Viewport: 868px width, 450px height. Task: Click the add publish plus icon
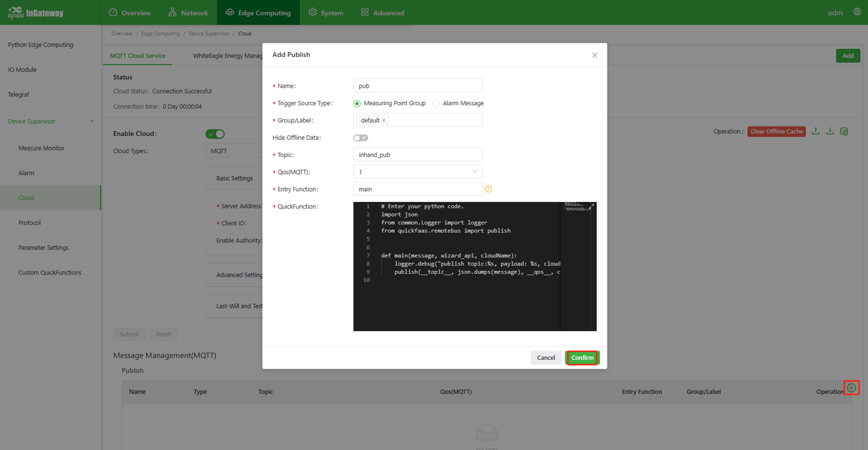click(852, 388)
